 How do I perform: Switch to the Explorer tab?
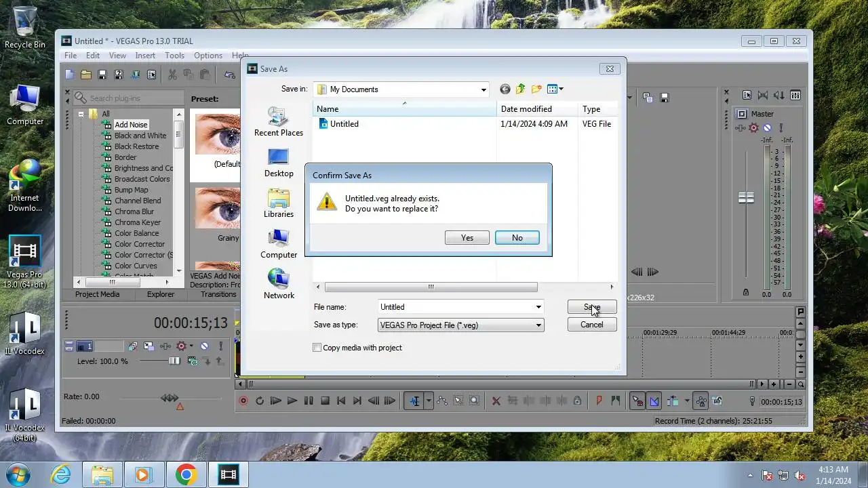click(161, 294)
